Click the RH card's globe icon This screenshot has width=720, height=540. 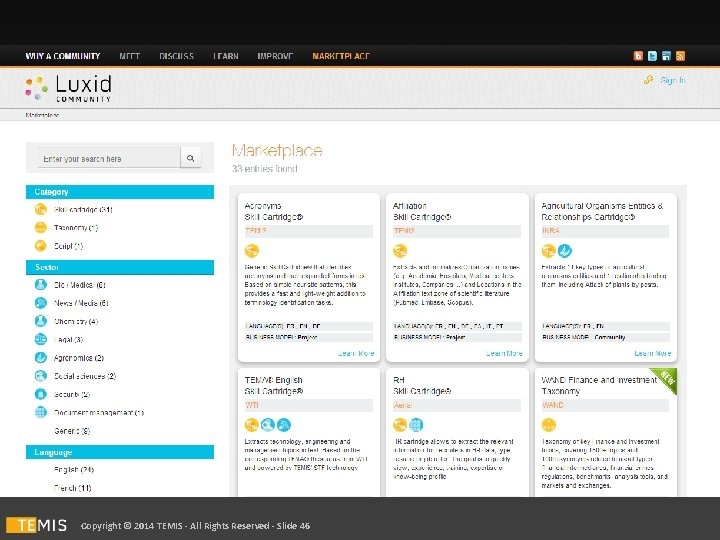(x=416, y=425)
